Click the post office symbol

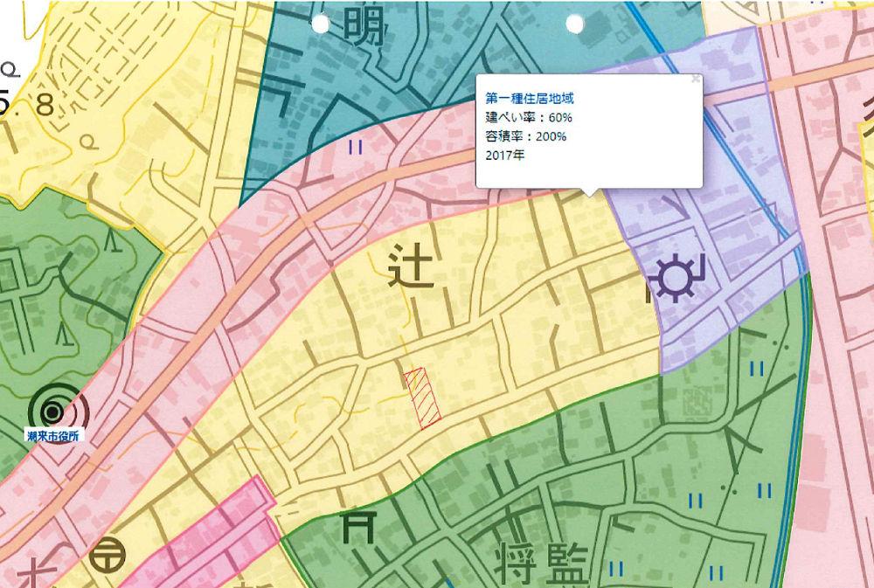(x=107, y=551)
